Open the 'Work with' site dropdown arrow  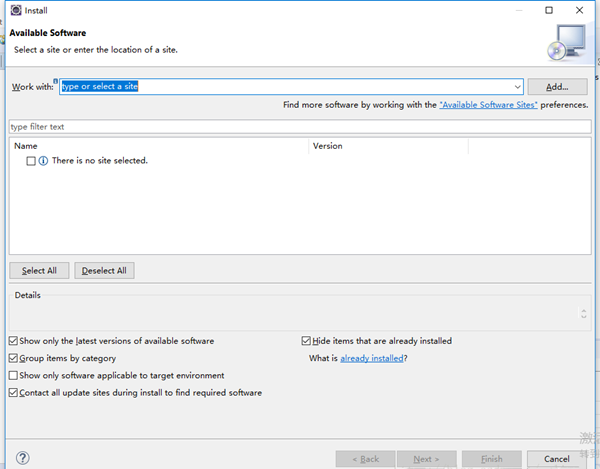point(517,87)
